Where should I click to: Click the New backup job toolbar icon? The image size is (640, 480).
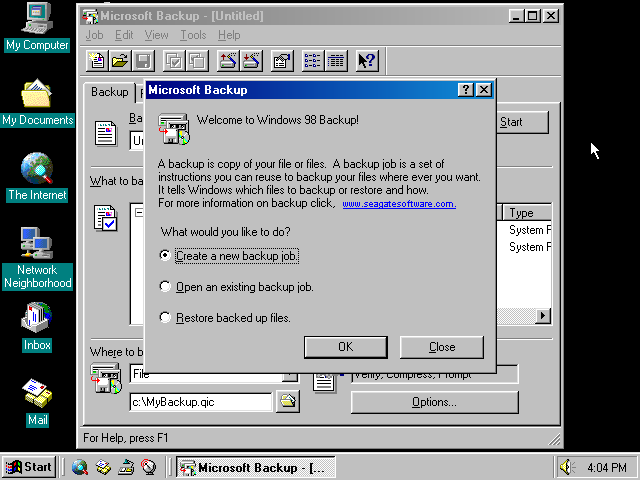point(97,61)
